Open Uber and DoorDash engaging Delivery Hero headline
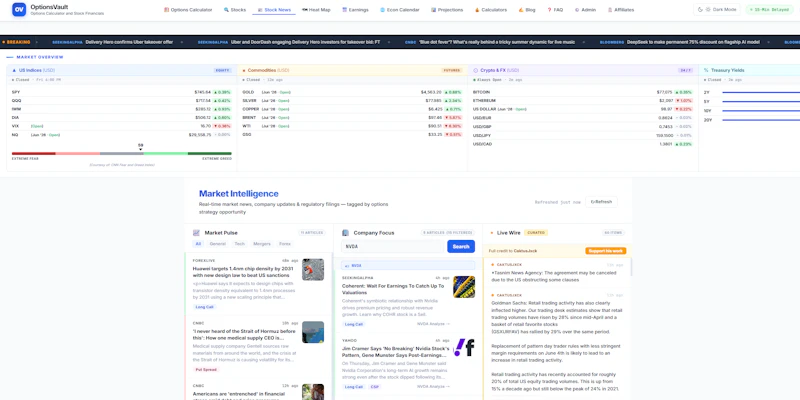 pyautogui.click(x=305, y=42)
